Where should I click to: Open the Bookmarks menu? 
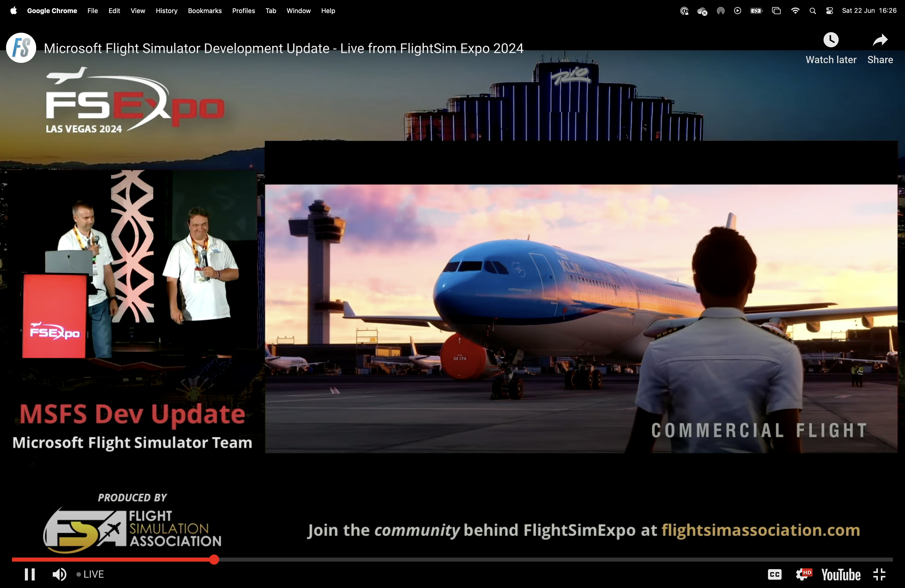coord(205,11)
